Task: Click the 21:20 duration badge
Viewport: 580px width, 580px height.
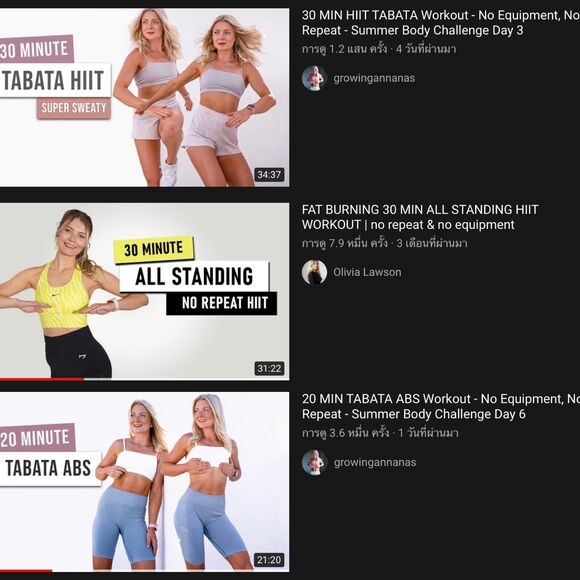Action: pyautogui.click(x=269, y=560)
